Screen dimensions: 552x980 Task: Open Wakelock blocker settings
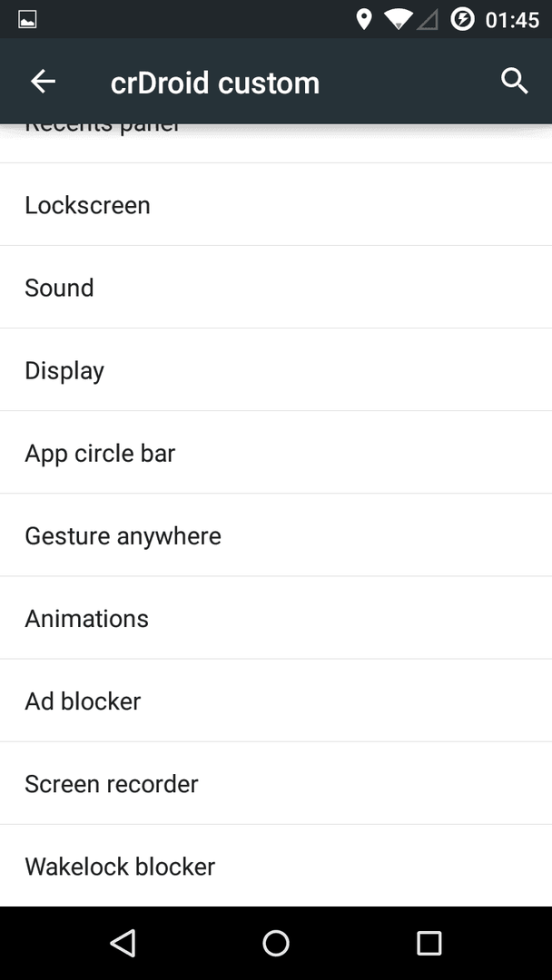(x=276, y=867)
